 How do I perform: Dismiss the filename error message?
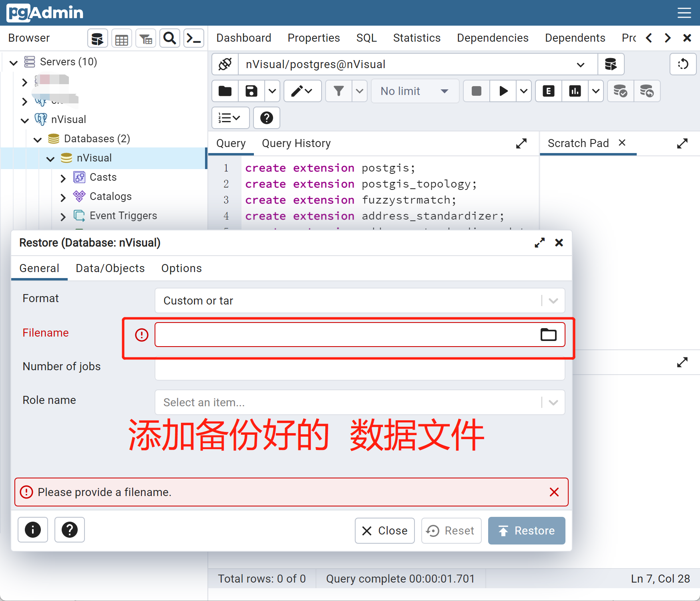tap(554, 492)
